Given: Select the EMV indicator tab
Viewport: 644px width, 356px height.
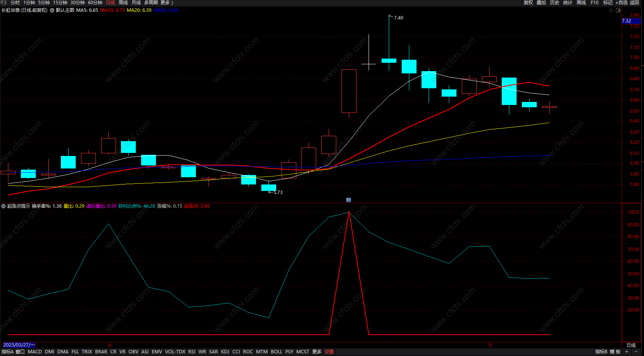Looking at the screenshot, I should tap(157, 352).
